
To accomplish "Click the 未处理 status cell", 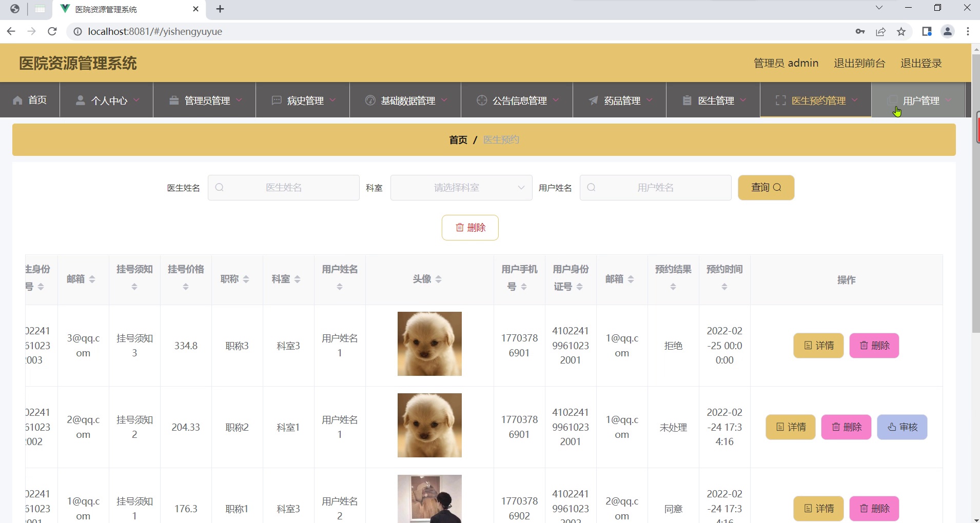I will [673, 427].
